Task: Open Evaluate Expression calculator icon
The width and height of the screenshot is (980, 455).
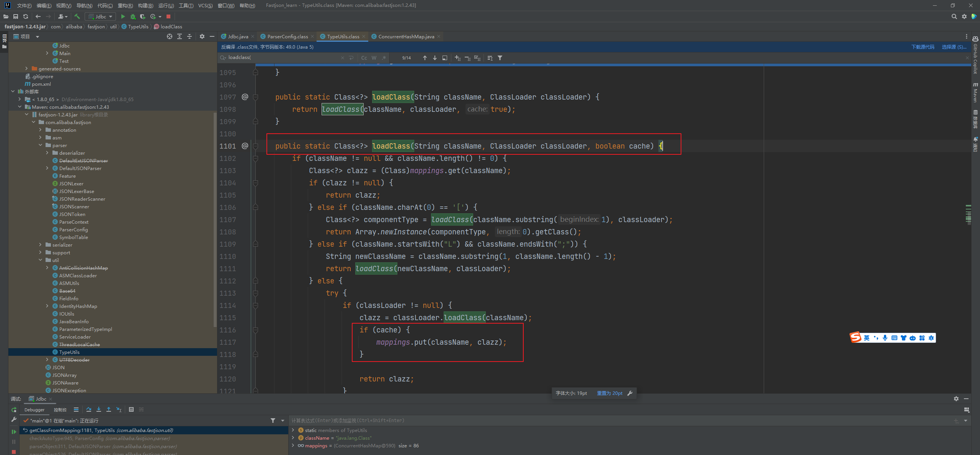Action: 131,409
